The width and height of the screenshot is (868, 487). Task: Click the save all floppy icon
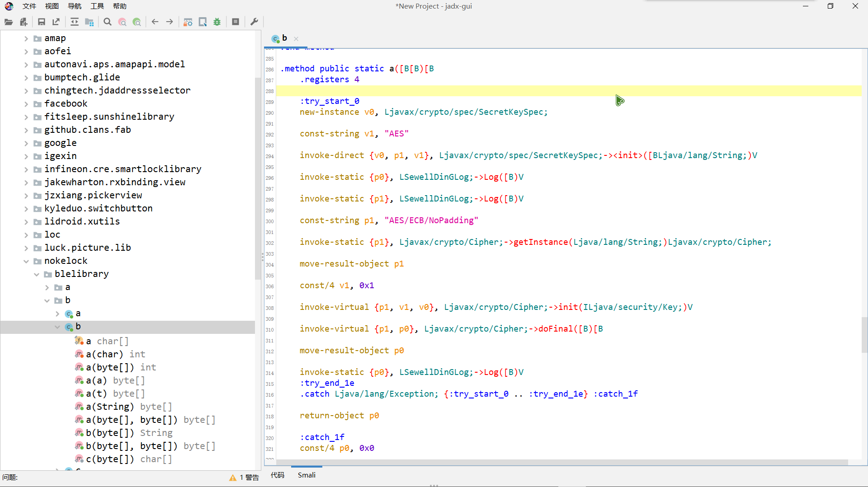[42, 22]
